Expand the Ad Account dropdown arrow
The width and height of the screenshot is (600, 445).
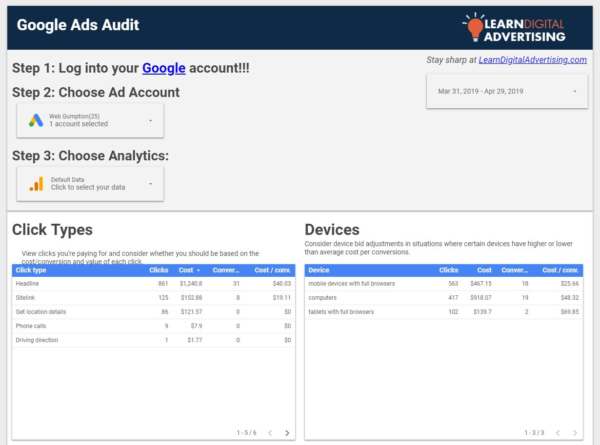pos(150,121)
